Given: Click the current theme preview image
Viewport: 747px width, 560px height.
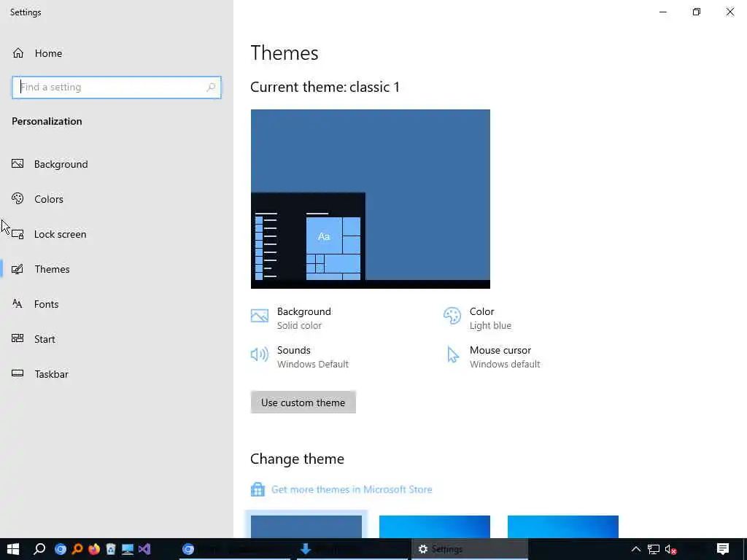Looking at the screenshot, I should 370,199.
